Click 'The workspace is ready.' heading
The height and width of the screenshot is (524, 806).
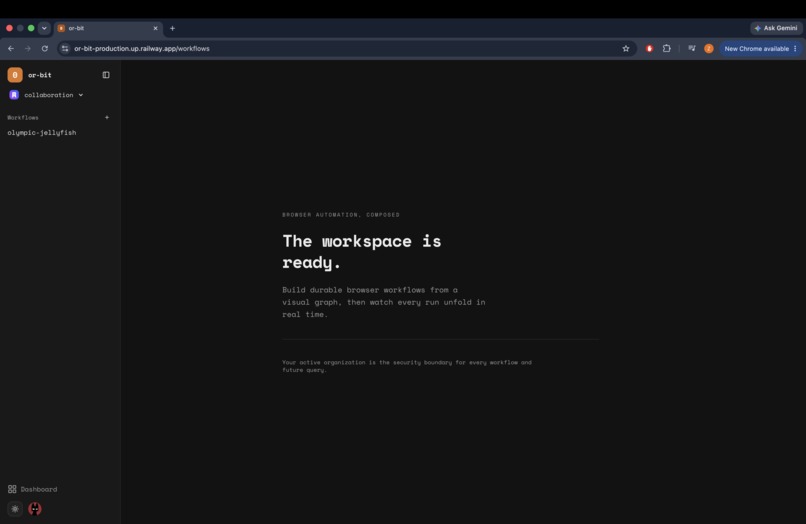point(361,251)
